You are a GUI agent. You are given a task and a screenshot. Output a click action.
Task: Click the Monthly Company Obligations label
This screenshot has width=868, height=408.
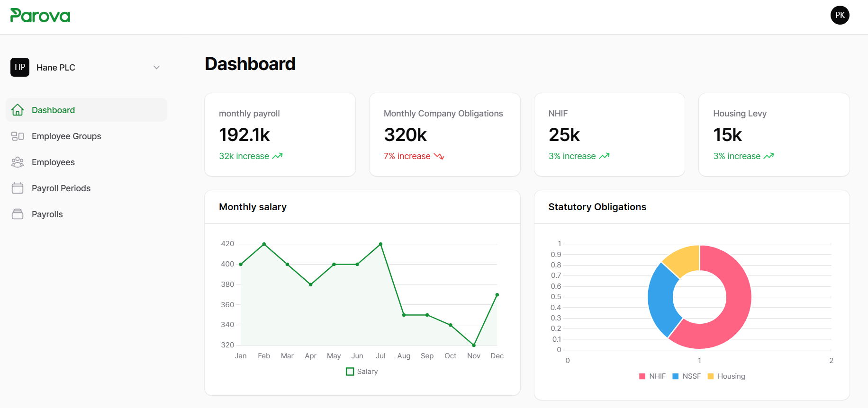pyautogui.click(x=443, y=114)
